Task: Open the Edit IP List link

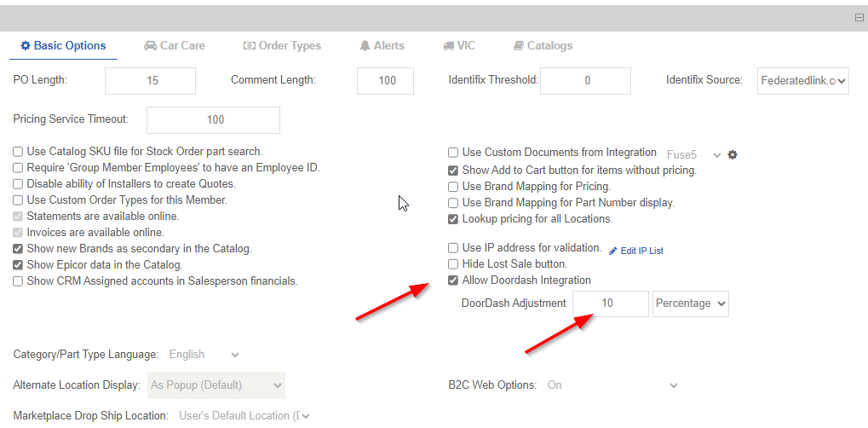Action: click(641, 251)
